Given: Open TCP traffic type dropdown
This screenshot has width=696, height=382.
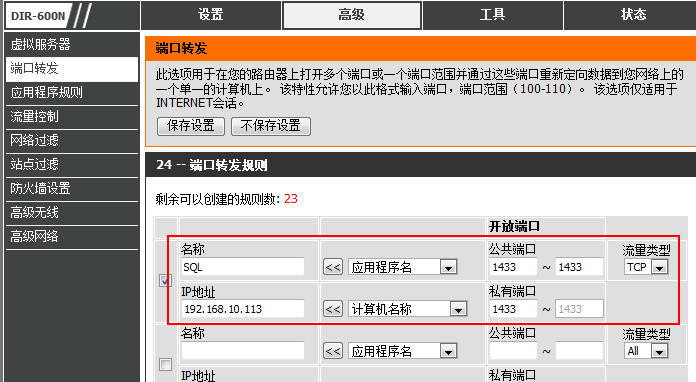Looking at the screenshot, I should point(646,267).
